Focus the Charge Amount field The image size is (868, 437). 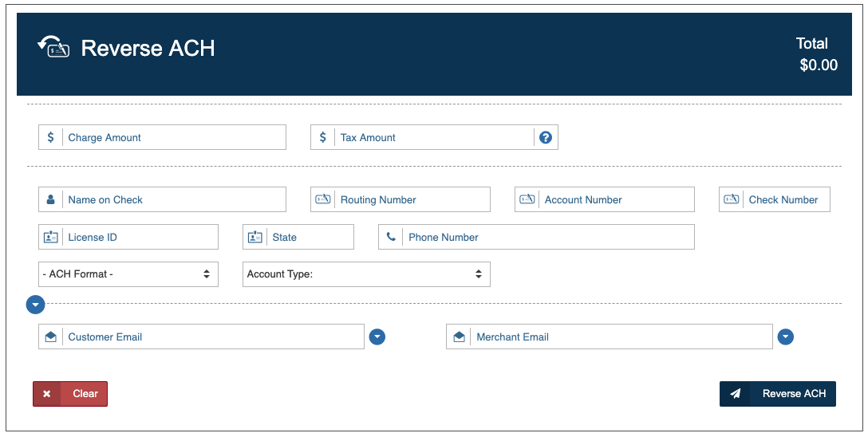pos(174,137)
